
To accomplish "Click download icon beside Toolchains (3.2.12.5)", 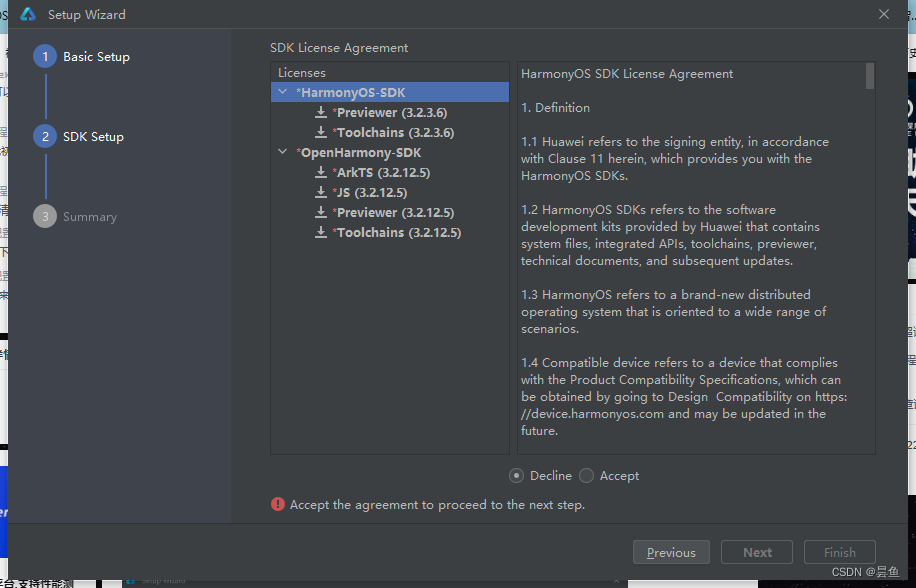I will (321, 232).
